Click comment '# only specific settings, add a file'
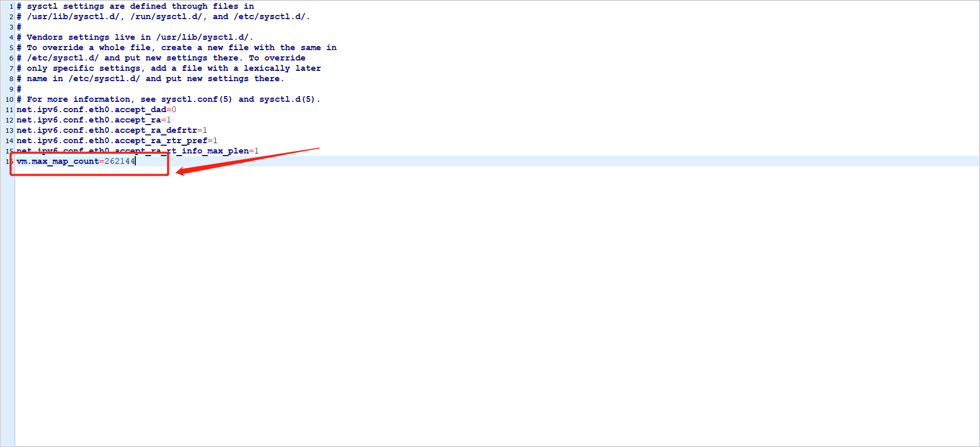The height and width of the screenshot is (447, 980). (169, 68)
